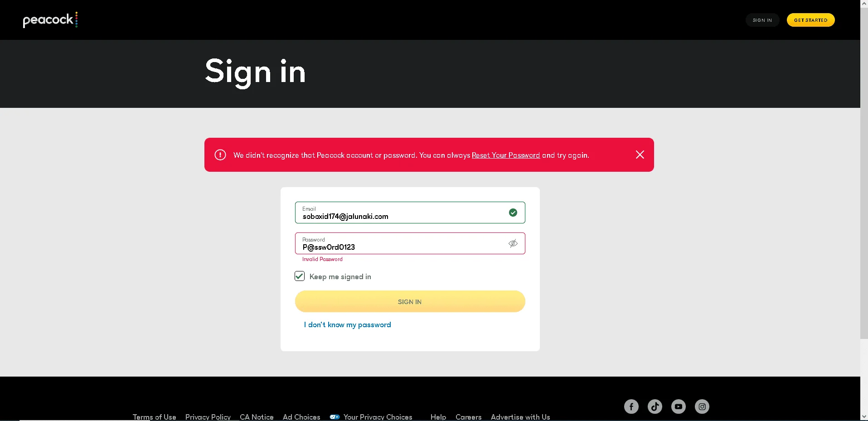Open Ad Choices footer link

pos(301,417)
